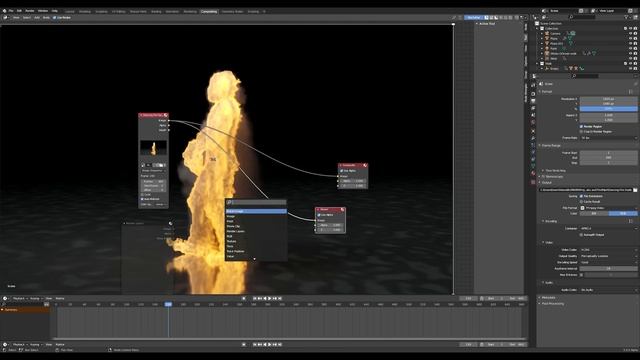This screenshot has height=360, width=640.
Task: Expand the Metadata panel
Action: point(548,298)
